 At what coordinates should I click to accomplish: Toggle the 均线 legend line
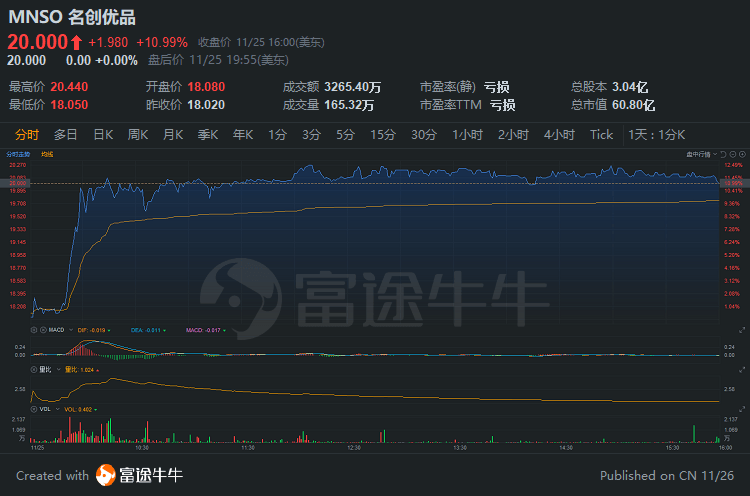47,154
